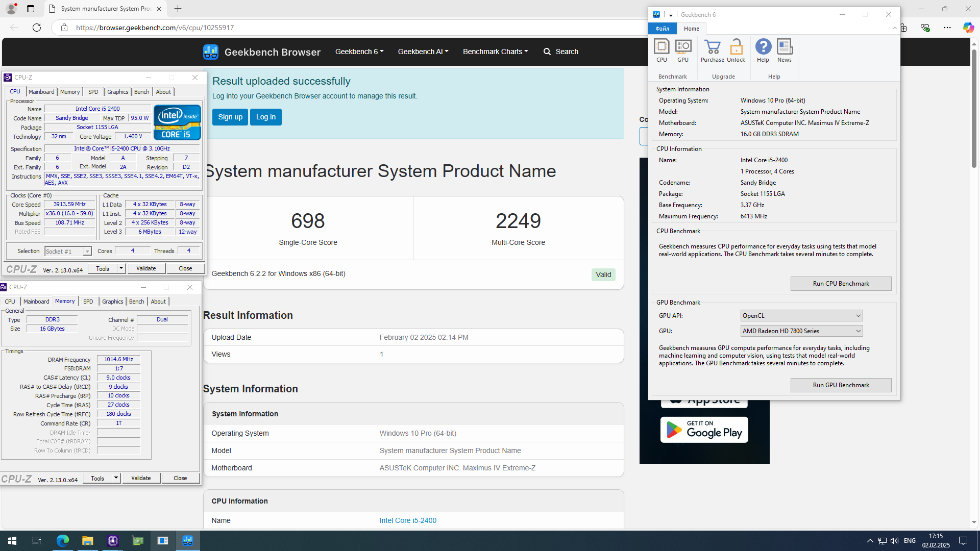The image size is (980, 551).
Task: Click the ENG language indicator in system tray
Action: click(910, 541)
